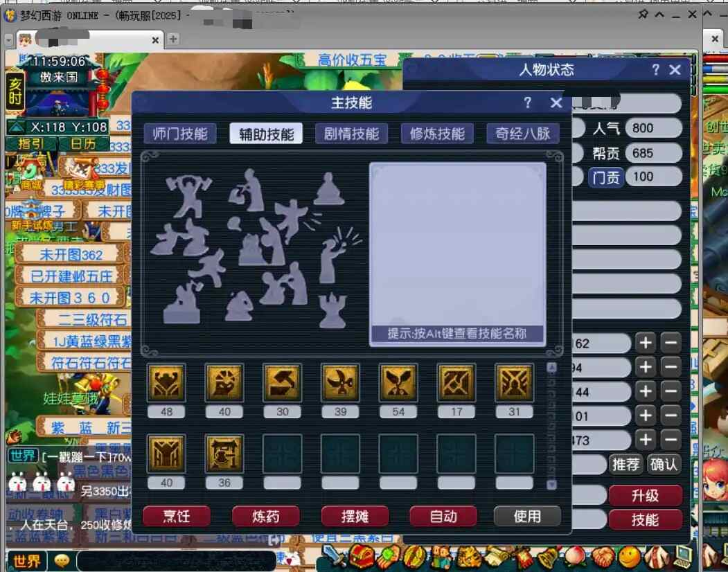Click help question mark in 人物状态 window

point(655,70)
